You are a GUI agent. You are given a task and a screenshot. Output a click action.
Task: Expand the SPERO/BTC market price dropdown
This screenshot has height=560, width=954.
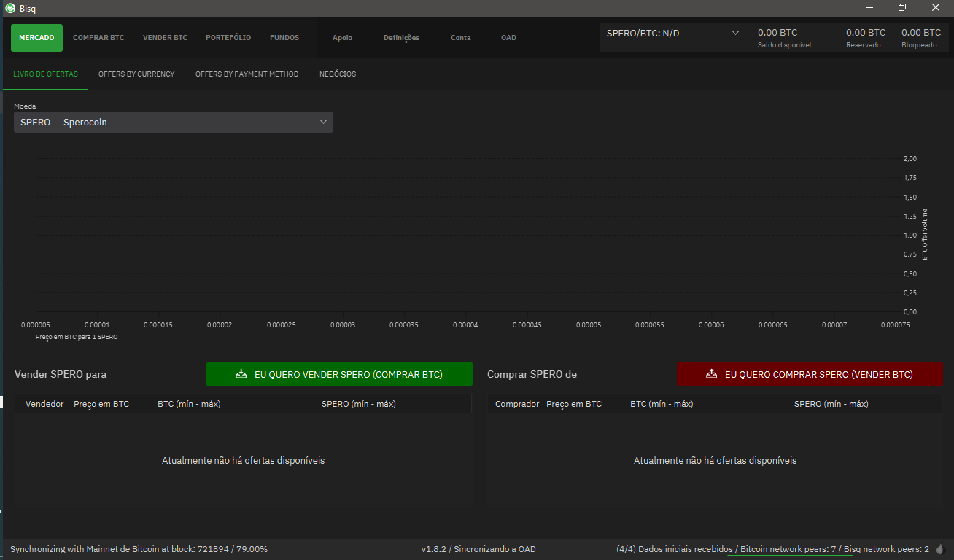672,34
